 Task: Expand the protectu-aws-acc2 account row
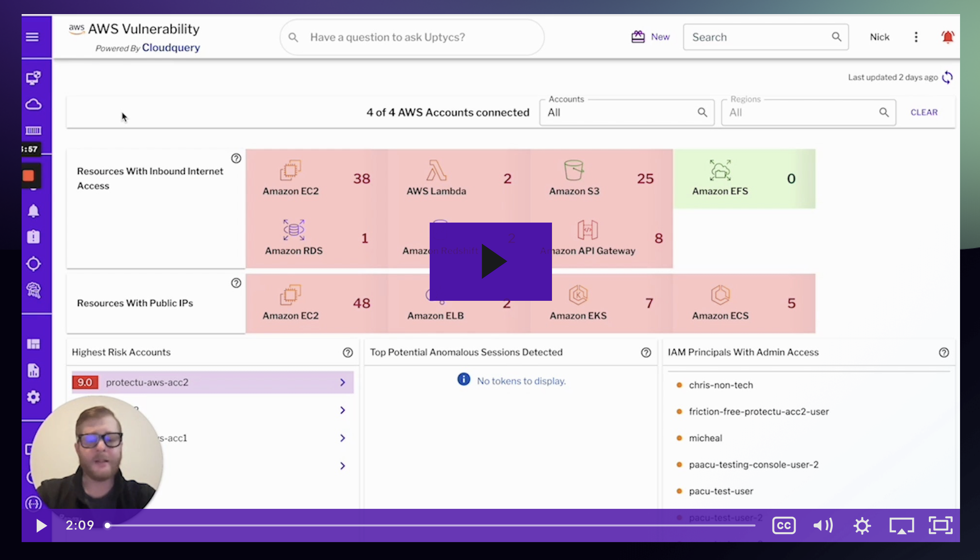click(342, 382)
